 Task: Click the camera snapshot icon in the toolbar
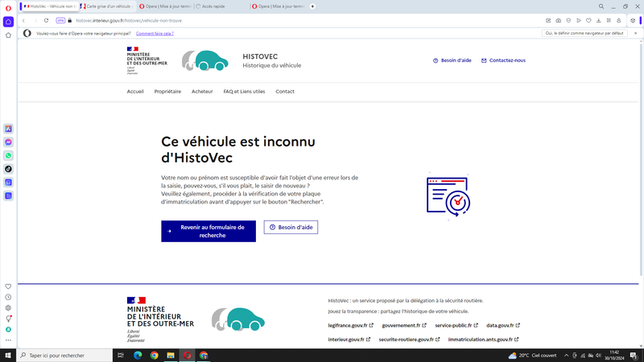pos(559,21)
